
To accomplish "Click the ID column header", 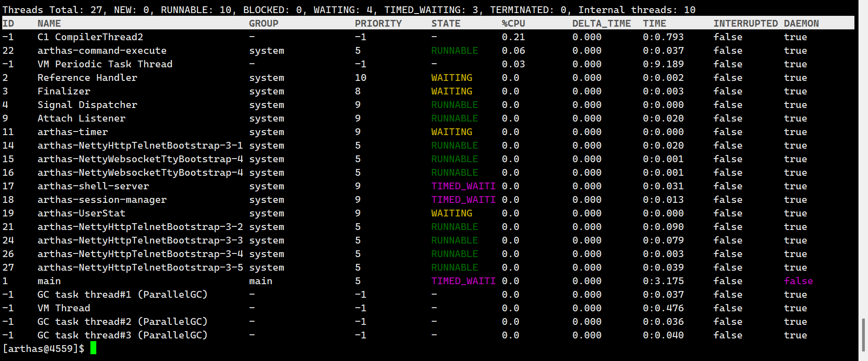I will click(x=8, y=23).
